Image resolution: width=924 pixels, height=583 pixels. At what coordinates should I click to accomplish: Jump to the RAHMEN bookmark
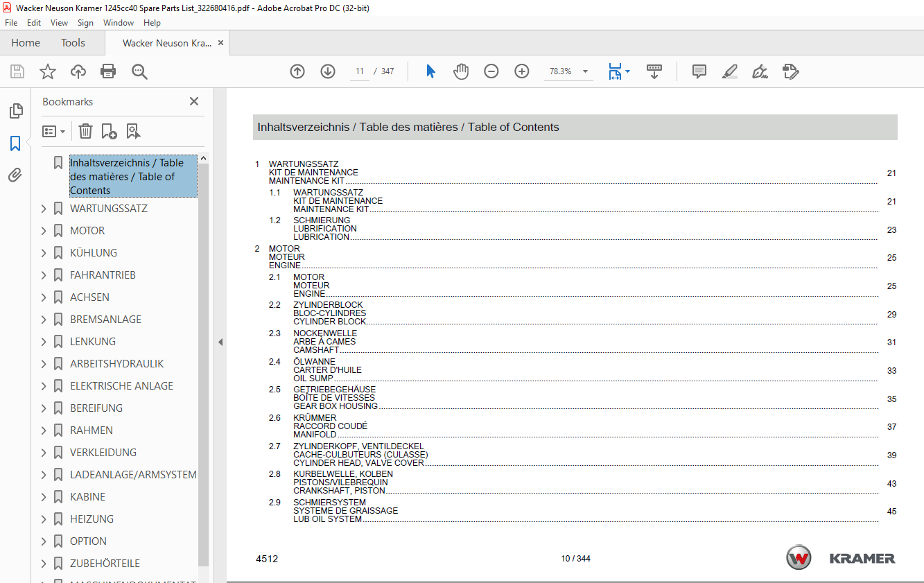coord(91,430)
